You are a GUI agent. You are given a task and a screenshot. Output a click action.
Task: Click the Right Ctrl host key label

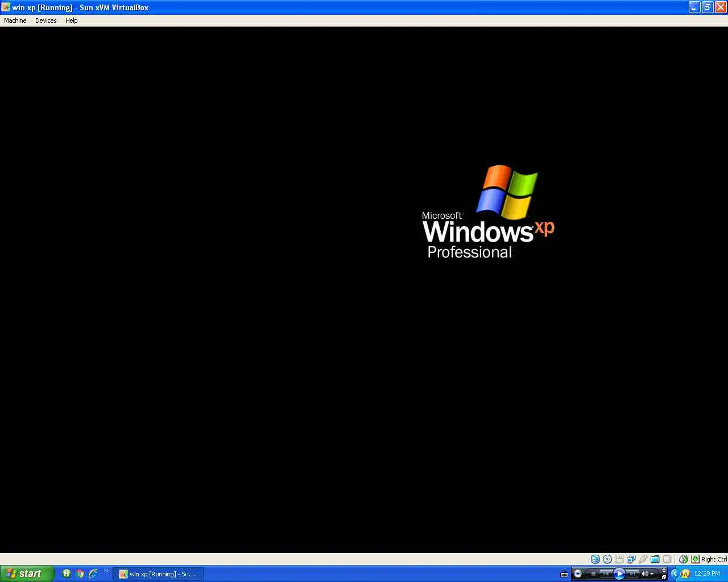[714, 559]
